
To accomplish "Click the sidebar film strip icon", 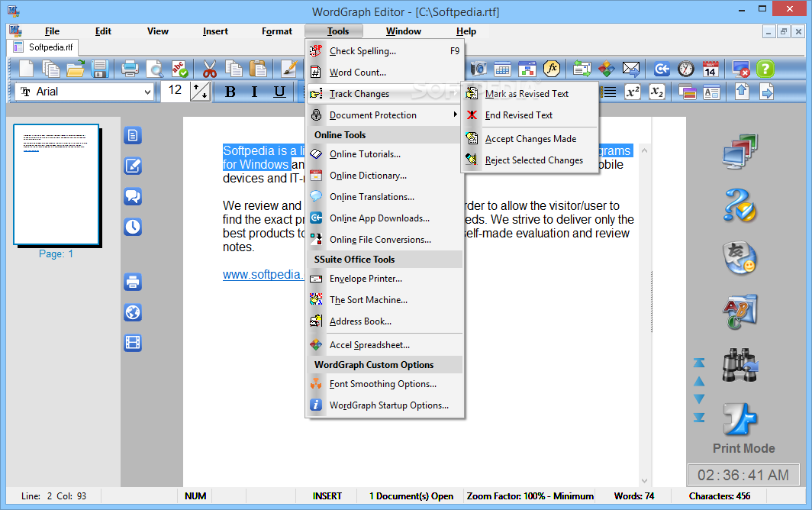I will tap(133, 343).
